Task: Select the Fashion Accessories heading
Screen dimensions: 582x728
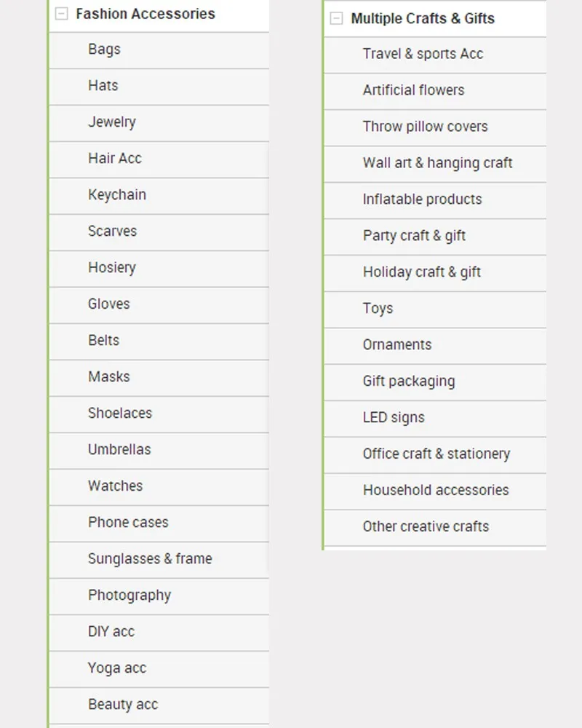Action: point(145,14)
